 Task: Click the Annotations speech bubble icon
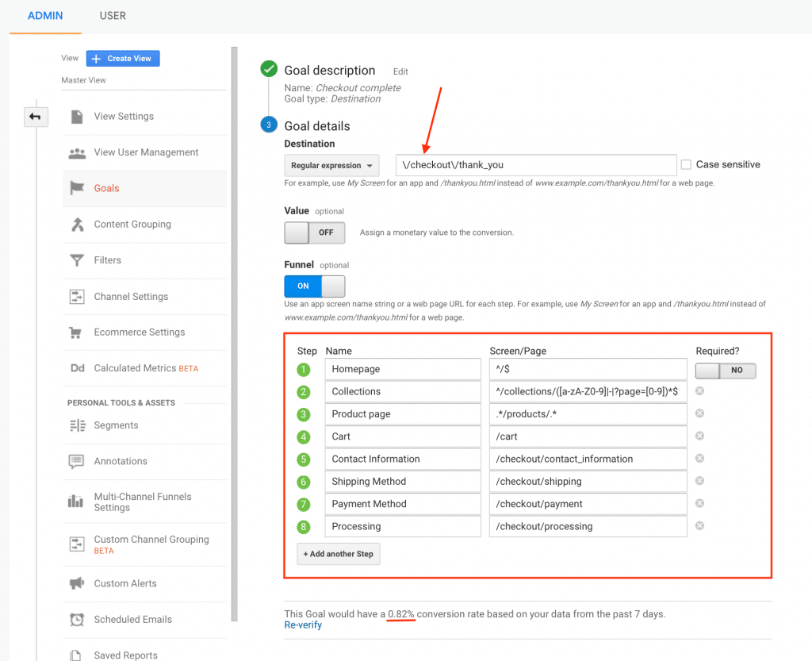click(76, 462)
